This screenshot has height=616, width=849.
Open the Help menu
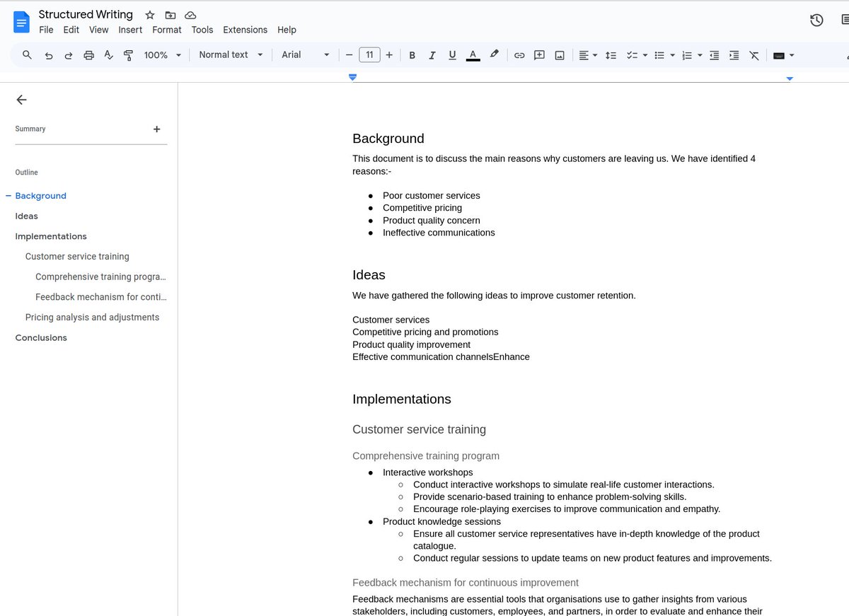(x=287, y=30)
